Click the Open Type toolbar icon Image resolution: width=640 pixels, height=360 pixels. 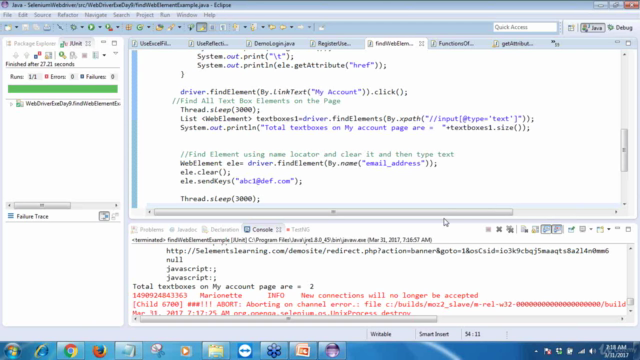(159, 27)
